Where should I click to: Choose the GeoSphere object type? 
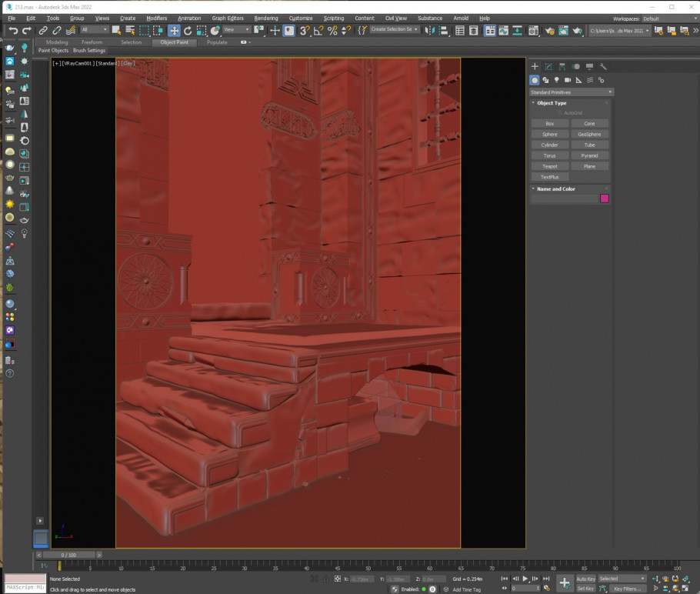(589, 135)
